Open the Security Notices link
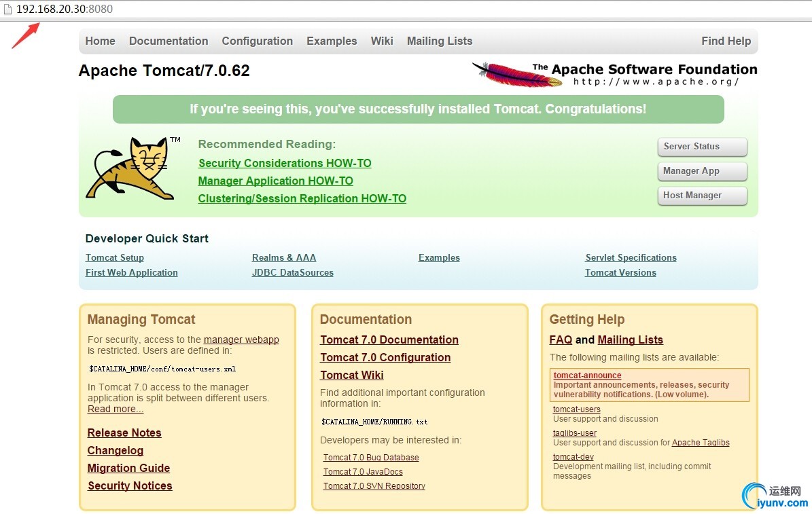This screenshot has width=812, height=514. [x=130, y=485]
